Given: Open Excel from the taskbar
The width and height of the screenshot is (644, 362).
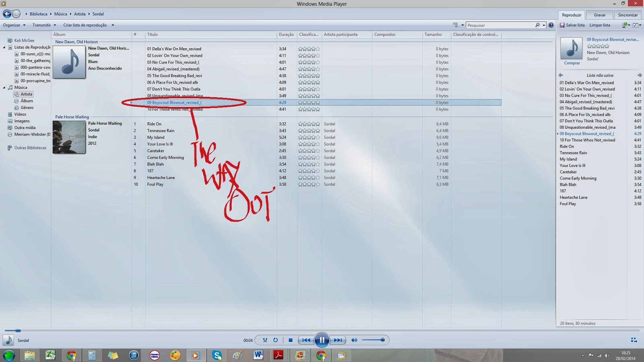Looking at the screenshot, I should tap(50, 355).
